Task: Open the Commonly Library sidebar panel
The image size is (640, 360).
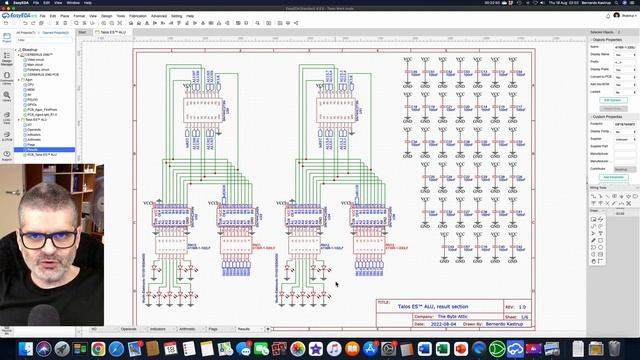Action: click(x=7, y=78)
